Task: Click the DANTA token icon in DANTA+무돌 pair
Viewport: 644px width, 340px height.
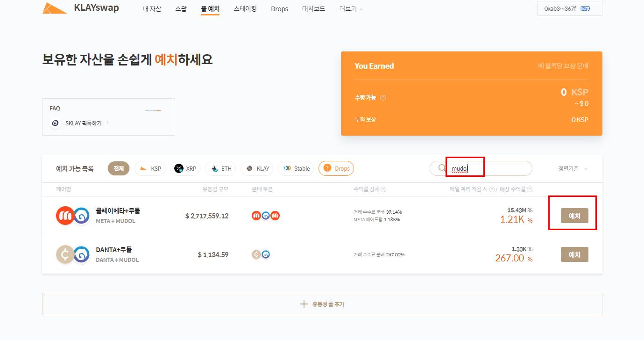Action: 65,254
